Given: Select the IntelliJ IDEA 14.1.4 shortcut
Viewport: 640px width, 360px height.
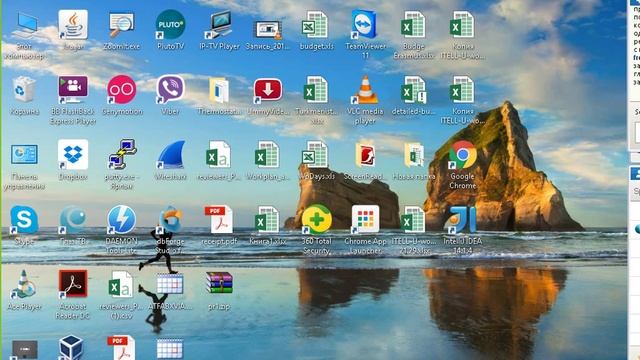Looking at the screenshot, I should pos(462,220).
